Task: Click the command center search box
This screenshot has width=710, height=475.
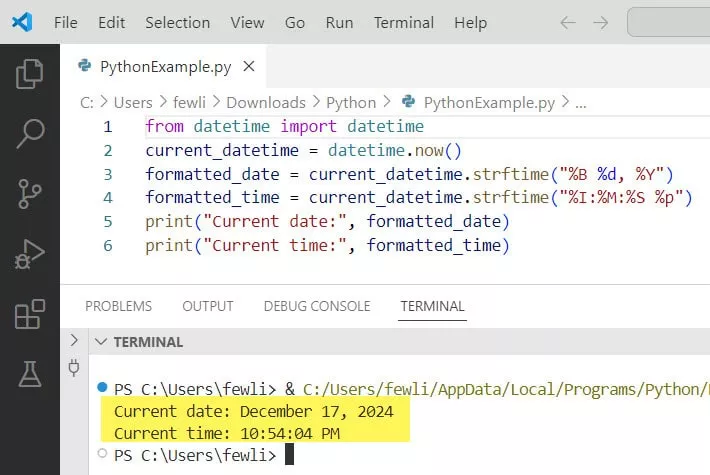Action: point(668,22)
